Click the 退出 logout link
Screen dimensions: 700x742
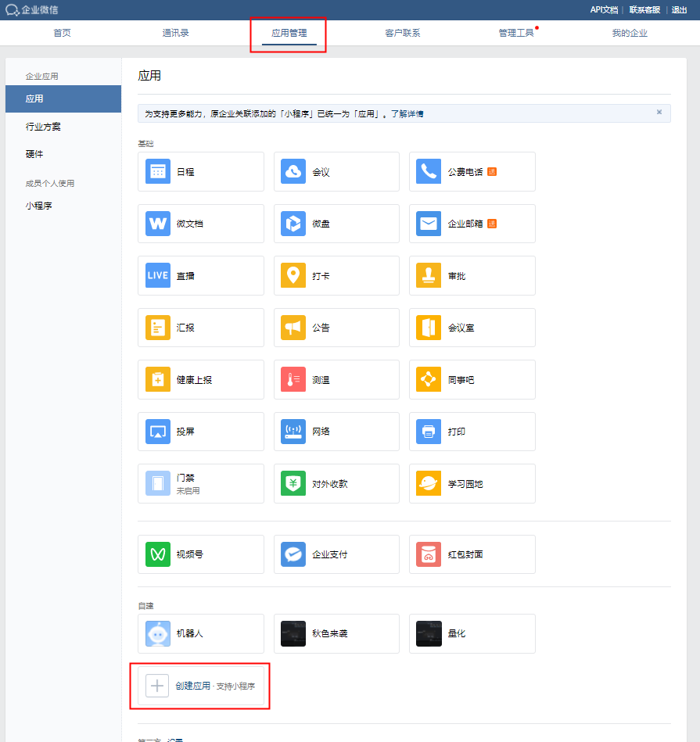[679, 9]
